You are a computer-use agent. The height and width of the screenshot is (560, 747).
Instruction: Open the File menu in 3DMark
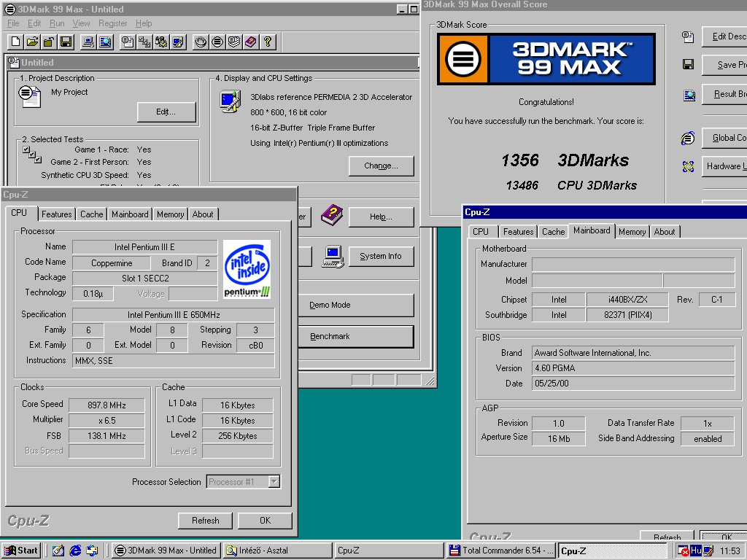[13, 23]
